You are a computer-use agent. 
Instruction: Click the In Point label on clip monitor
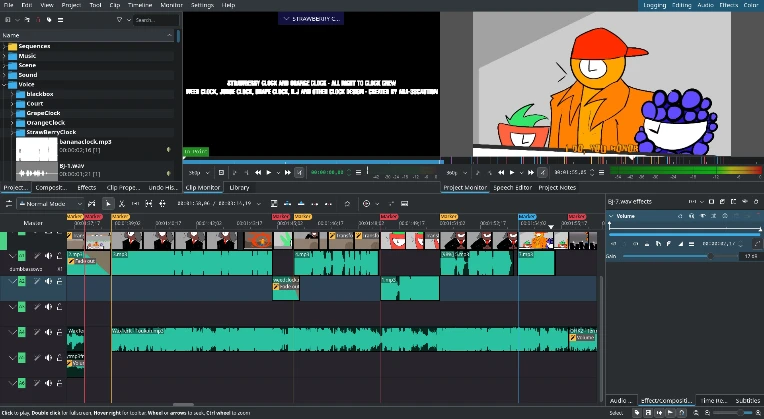tap(196, 152)
